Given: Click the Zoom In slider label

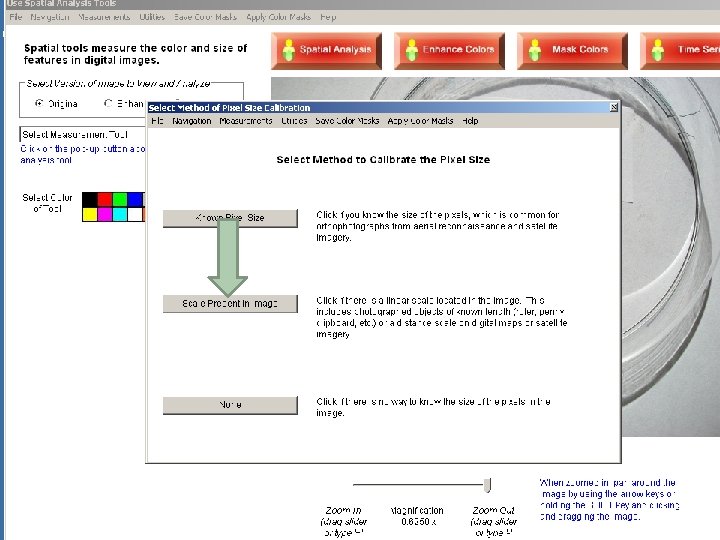Looking at the screenshot, I should point(343,522).
